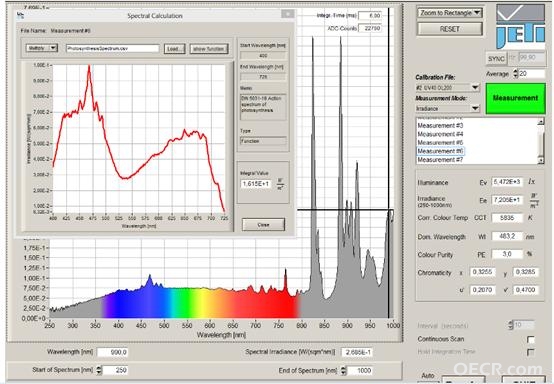Click the Close button in Spectral Calculation

pyautogui.click(x=263, y=225)
